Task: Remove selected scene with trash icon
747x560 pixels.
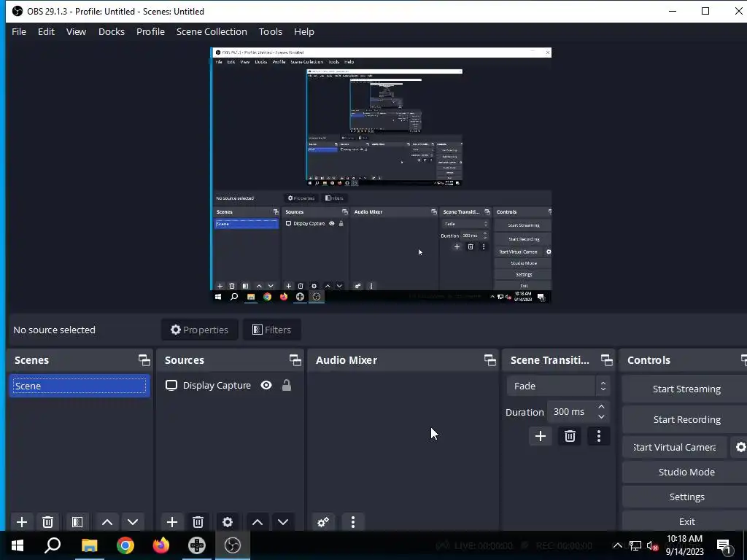Action: coord(47,522)
